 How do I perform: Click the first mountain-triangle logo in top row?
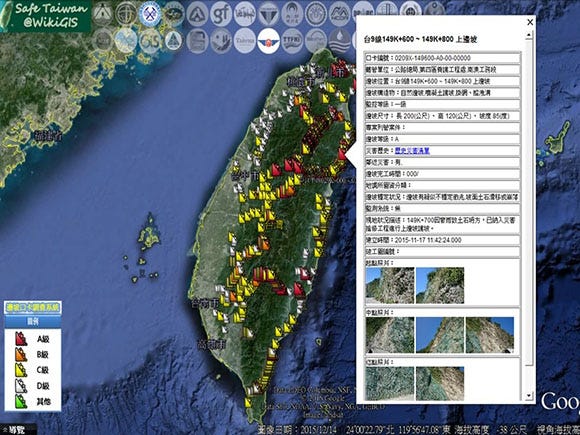click(x=102, y=14)
